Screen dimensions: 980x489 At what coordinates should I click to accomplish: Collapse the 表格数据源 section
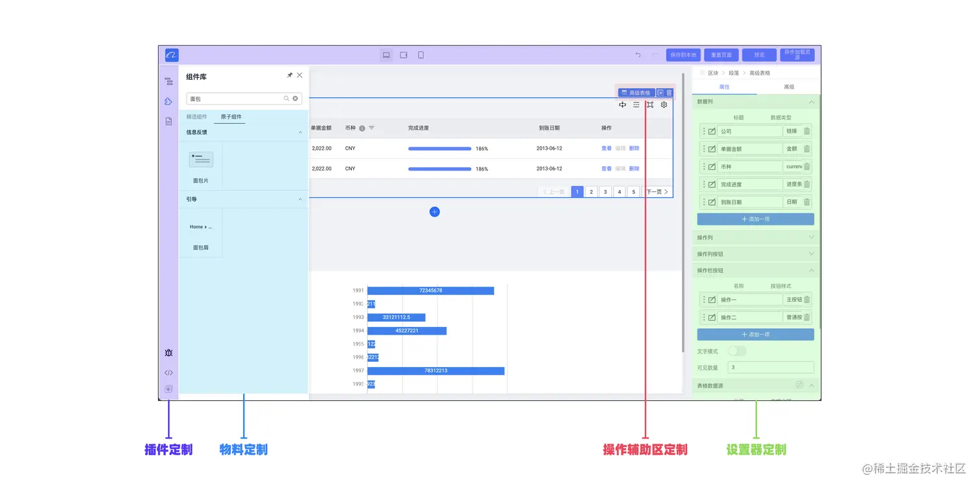pyautogui.click(x=811, y=385)
